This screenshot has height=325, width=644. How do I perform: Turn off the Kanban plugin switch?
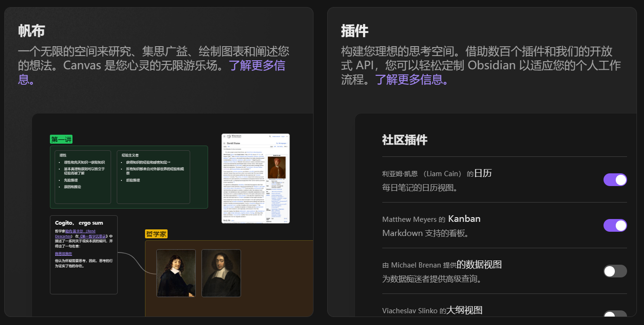(x=615, y=225)
